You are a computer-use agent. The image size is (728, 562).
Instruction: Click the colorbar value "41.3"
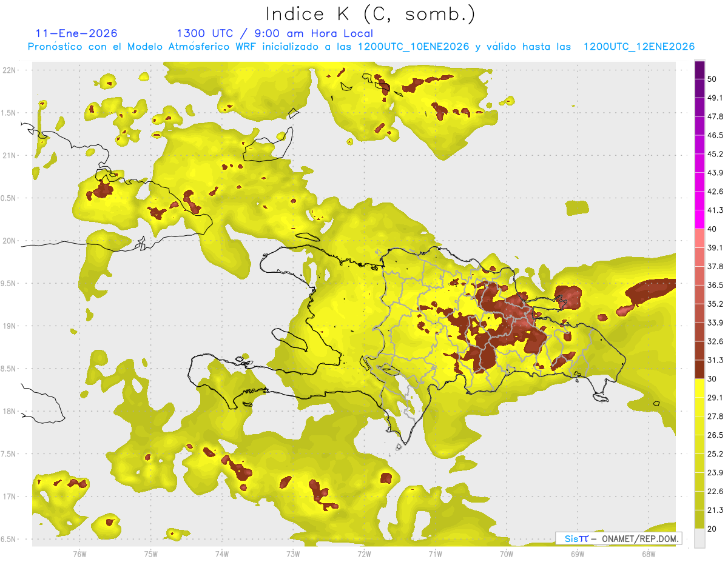tap(715, 210)
